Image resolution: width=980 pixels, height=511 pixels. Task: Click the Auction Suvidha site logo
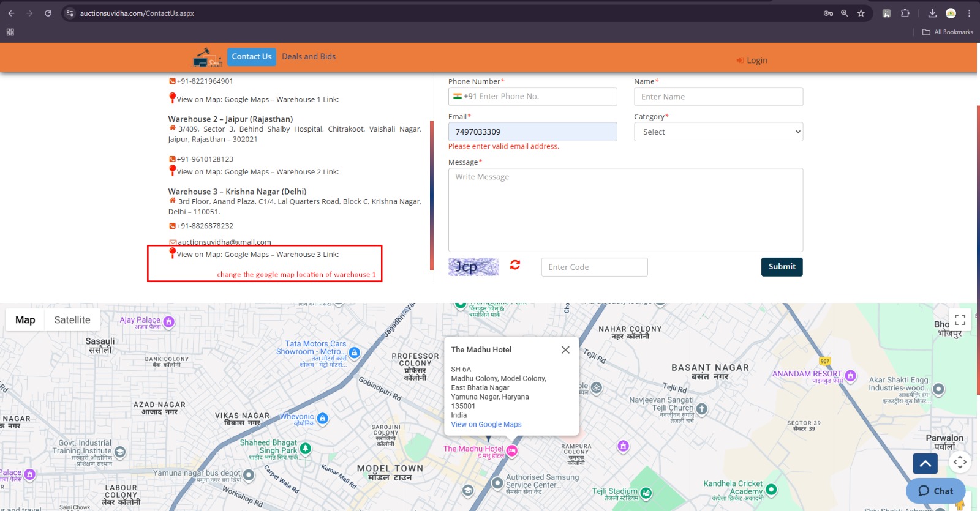coord(208,58)
